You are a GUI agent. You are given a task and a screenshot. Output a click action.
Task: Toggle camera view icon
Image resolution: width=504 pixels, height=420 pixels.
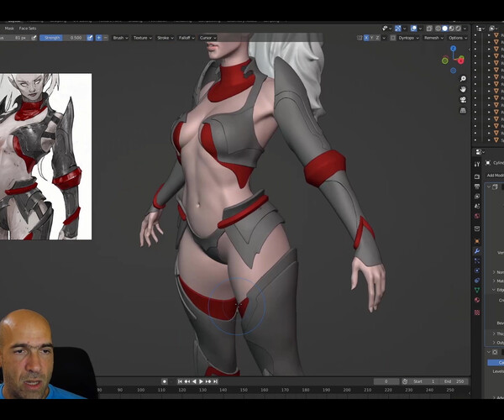coord(463,100)
